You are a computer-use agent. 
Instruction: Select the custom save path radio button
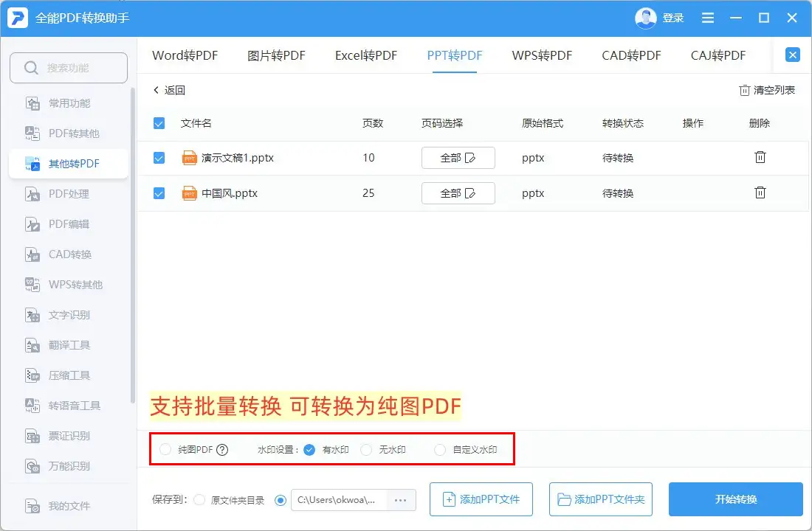pos(281,501)
